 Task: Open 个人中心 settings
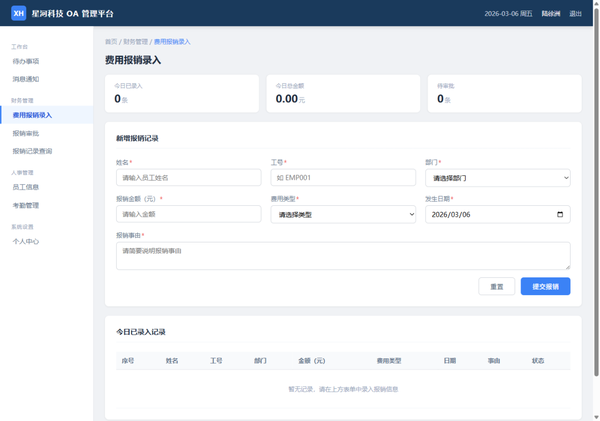point(26,241)
